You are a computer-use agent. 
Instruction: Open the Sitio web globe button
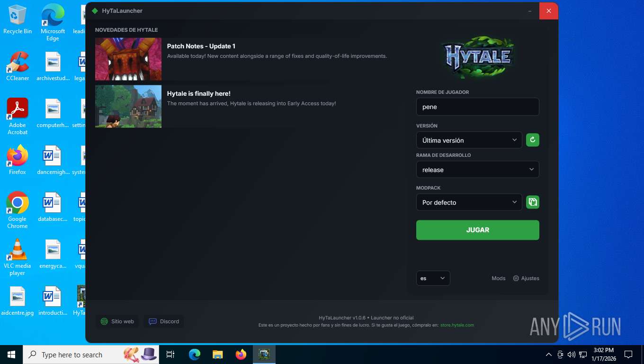(117, 321)
